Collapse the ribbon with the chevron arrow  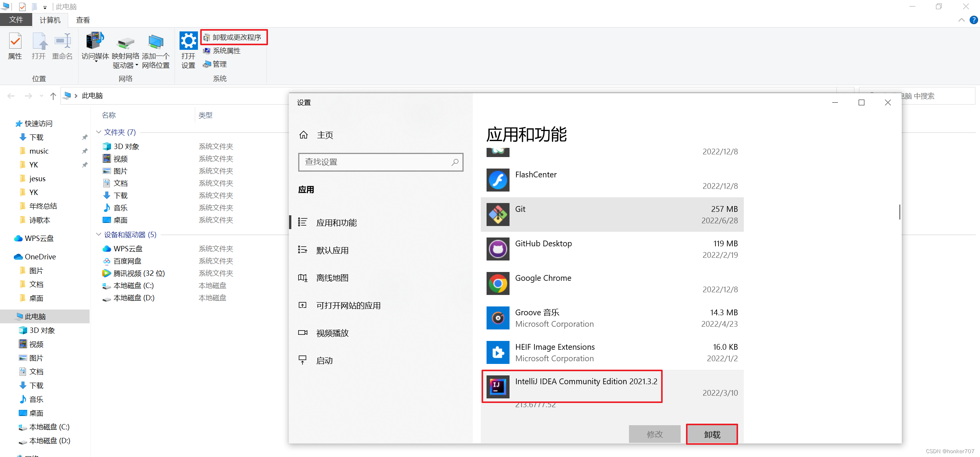[x=961, y=20]
